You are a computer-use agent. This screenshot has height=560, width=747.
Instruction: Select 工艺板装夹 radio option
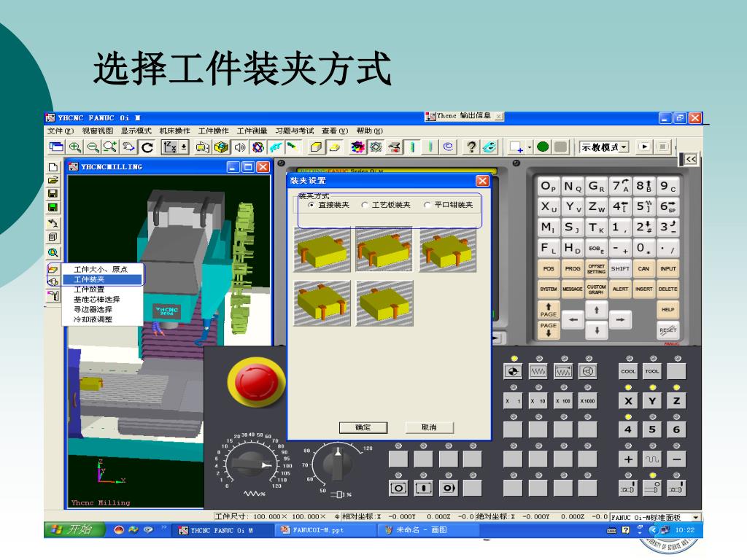[x=386, y=205]
